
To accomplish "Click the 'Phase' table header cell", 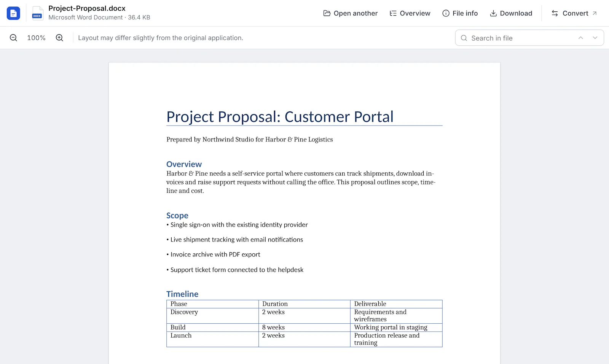I will click(x=212, y=304).
